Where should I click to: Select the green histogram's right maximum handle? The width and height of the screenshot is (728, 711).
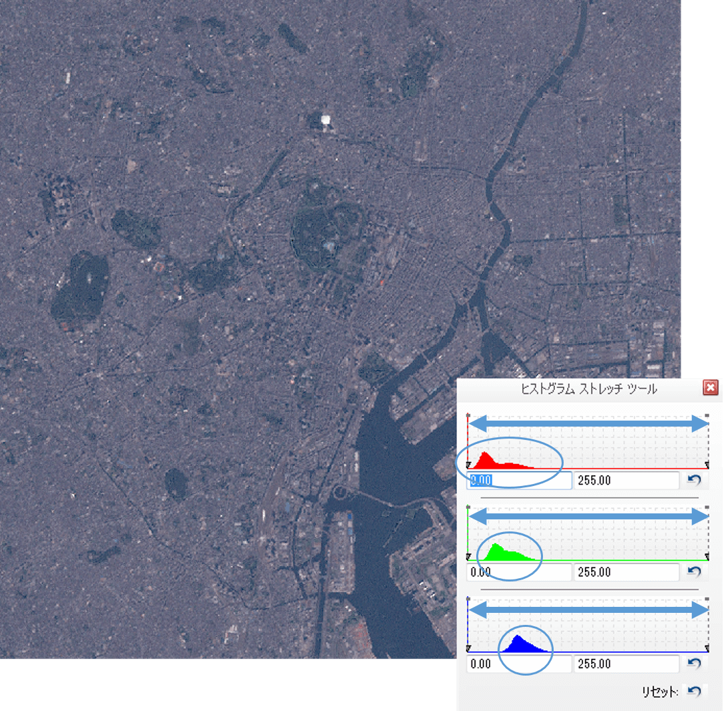pos(707,557)
